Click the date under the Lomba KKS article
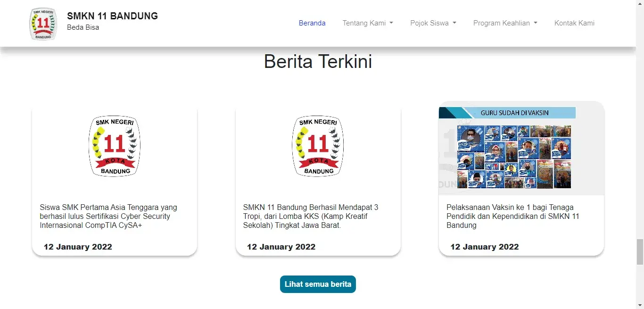The width and height of the screenshot is (644, 309). (281, 247)
